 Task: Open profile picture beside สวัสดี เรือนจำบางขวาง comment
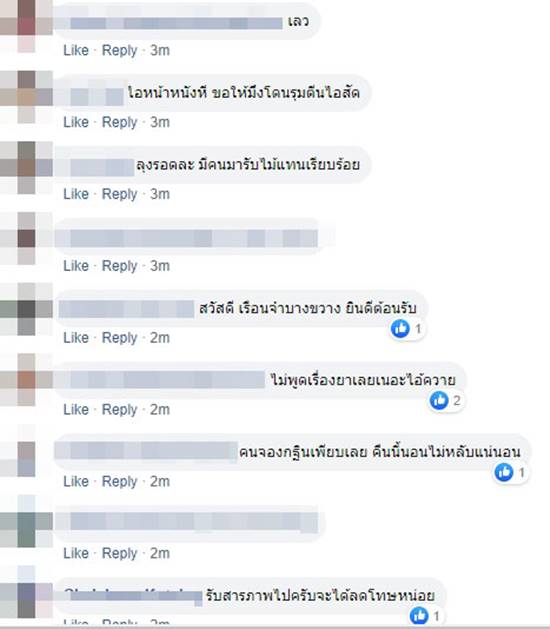[x=26, y=309]
